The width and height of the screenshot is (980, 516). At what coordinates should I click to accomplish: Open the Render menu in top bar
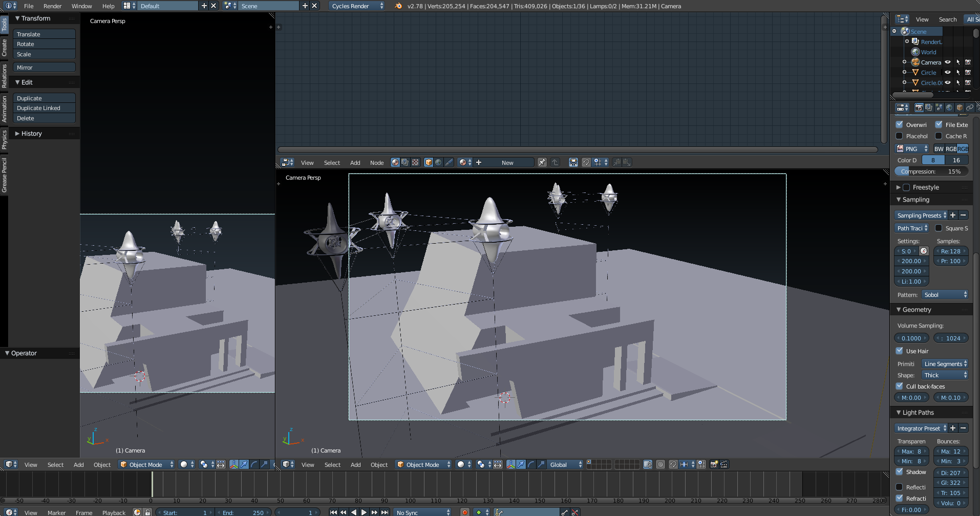52,6
